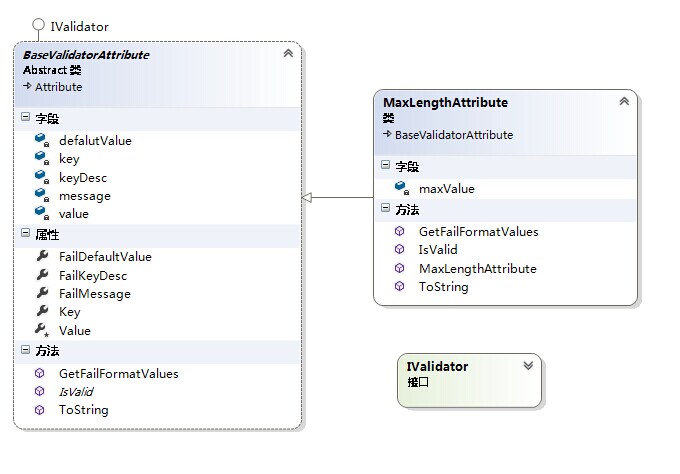Click the Attribute base class name
The height and width of the screenshot is (474, 680).
[x=59, y=87]
